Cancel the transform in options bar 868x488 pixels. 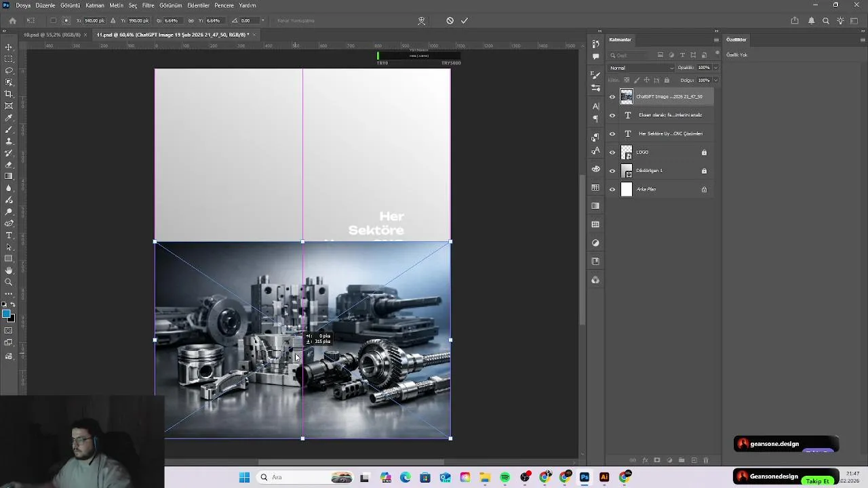coord(450,20)
